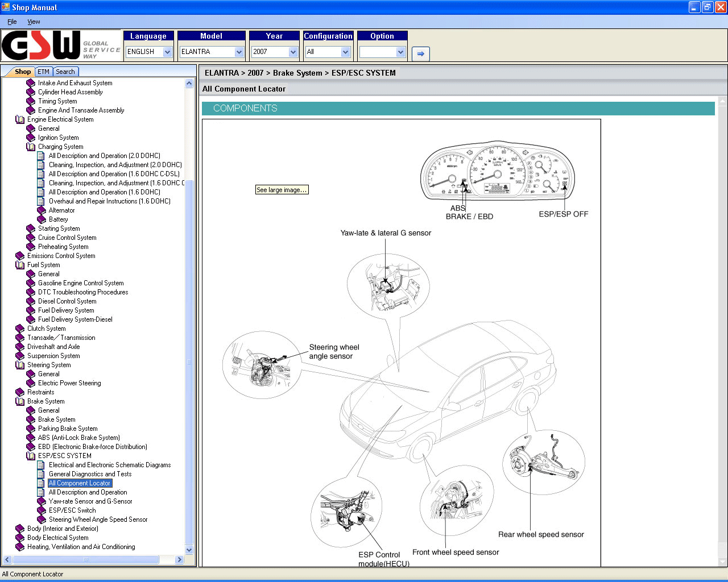Open the empty Option dropdown
The width and height of the screenshot is (728, 582).
(x=400, y=52)
